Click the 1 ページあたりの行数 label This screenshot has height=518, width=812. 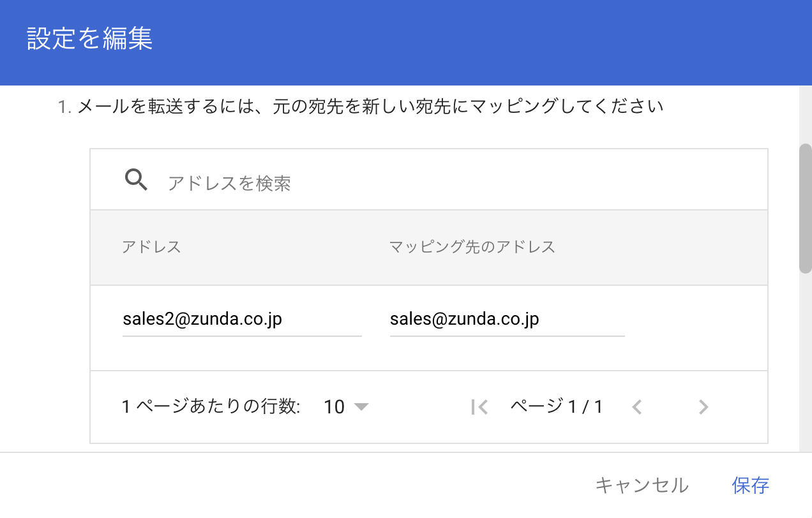pyautogui.click(x=211, y=406)
